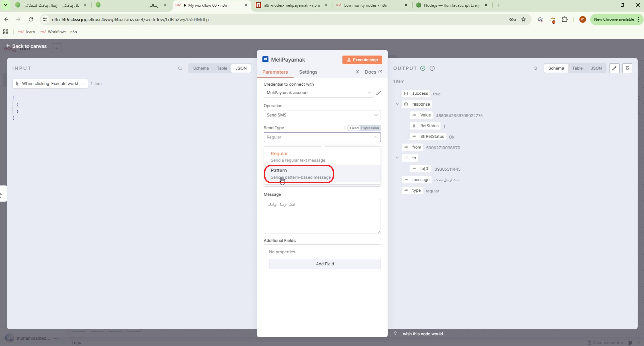
Task: Click the pin output data icon
Action: point(627,68)
